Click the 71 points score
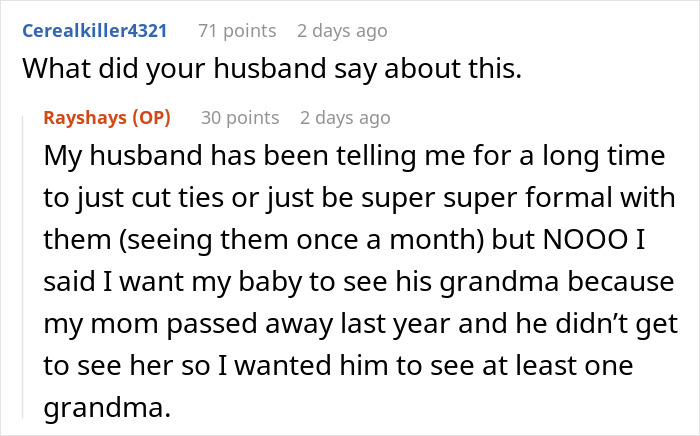Image resolution: width=700 pixels, height=436 pixels. 234,29
